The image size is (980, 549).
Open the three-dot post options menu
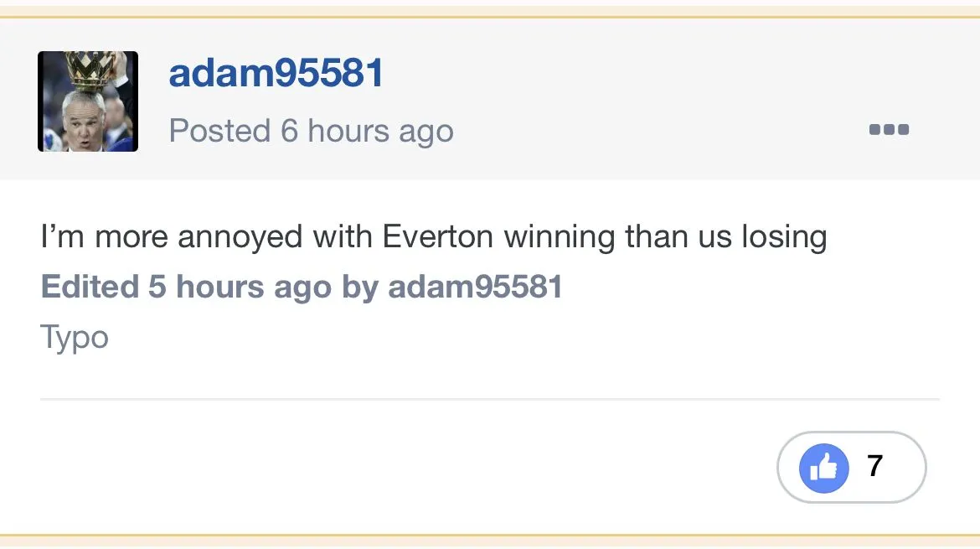click(x=889, y=130)
